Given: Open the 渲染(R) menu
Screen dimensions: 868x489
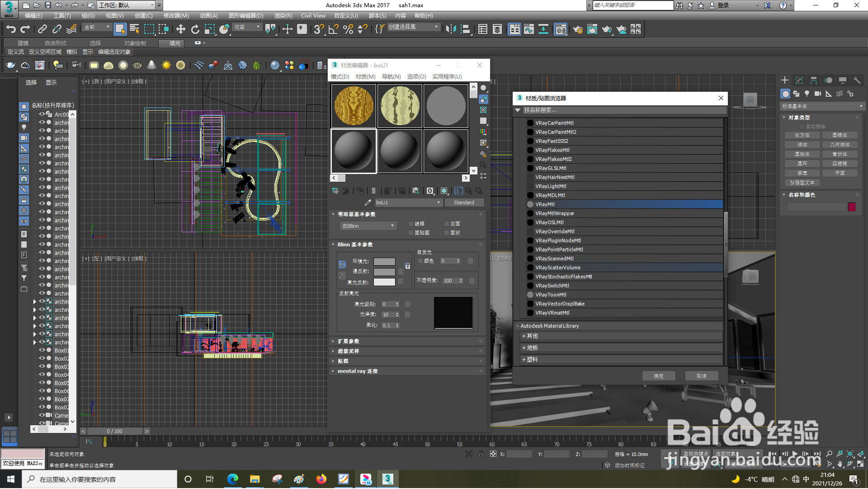Looking at the screenshot, I should (x=283, y=15).
